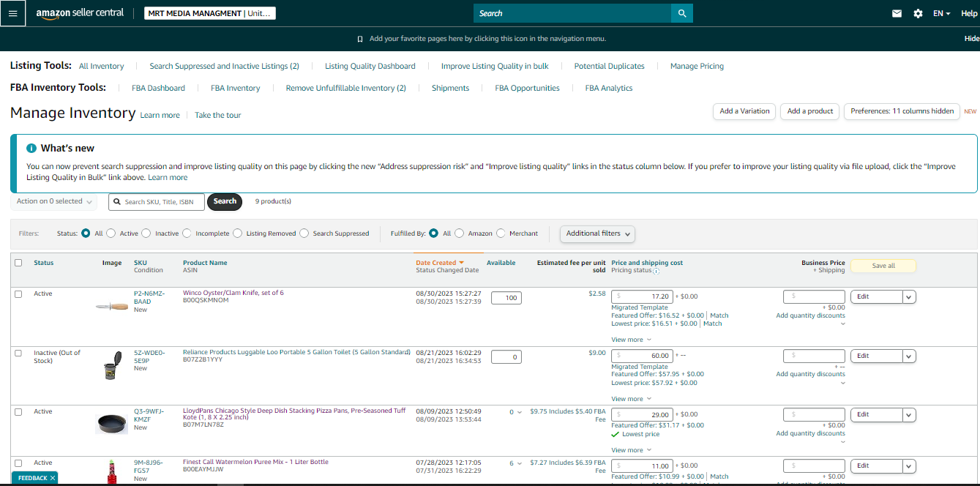The width and height of the screenshot is (980, 486).
Task: Select the LloydPans pizza pan row checkbox
Action: click(x=18, y=411)
